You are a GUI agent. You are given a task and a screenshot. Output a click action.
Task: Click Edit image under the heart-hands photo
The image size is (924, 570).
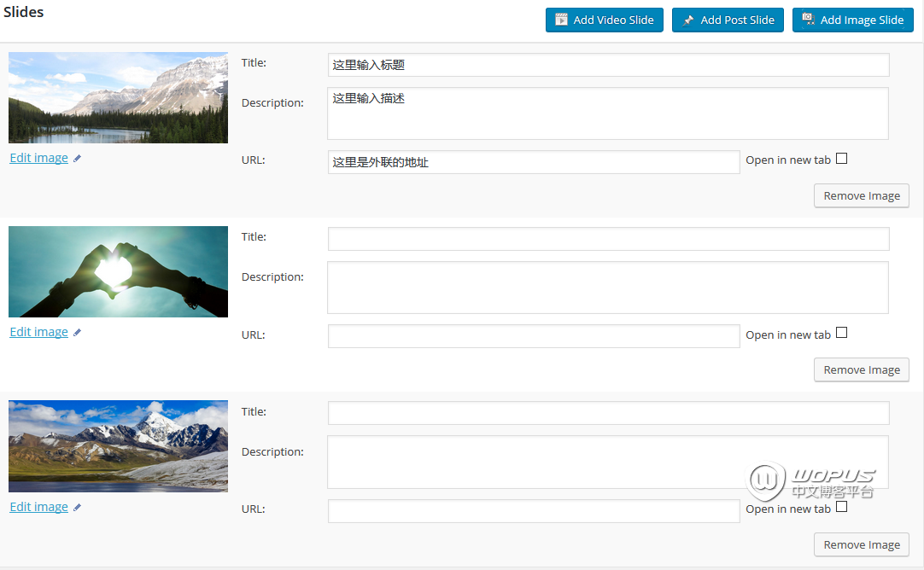pos(38,332)
